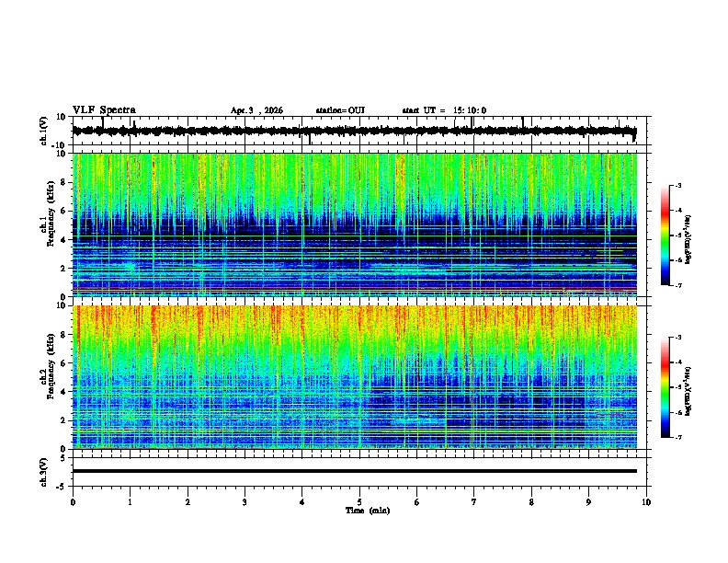Click the time axis tick label "5"
728x563 pixels.
359,502
